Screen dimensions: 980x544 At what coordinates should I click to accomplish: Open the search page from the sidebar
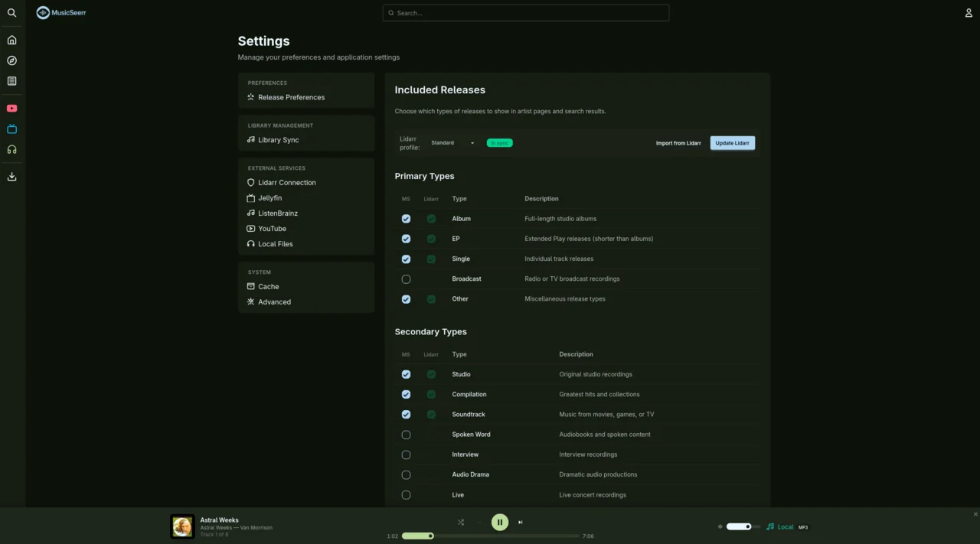click(x=11, y=13)
